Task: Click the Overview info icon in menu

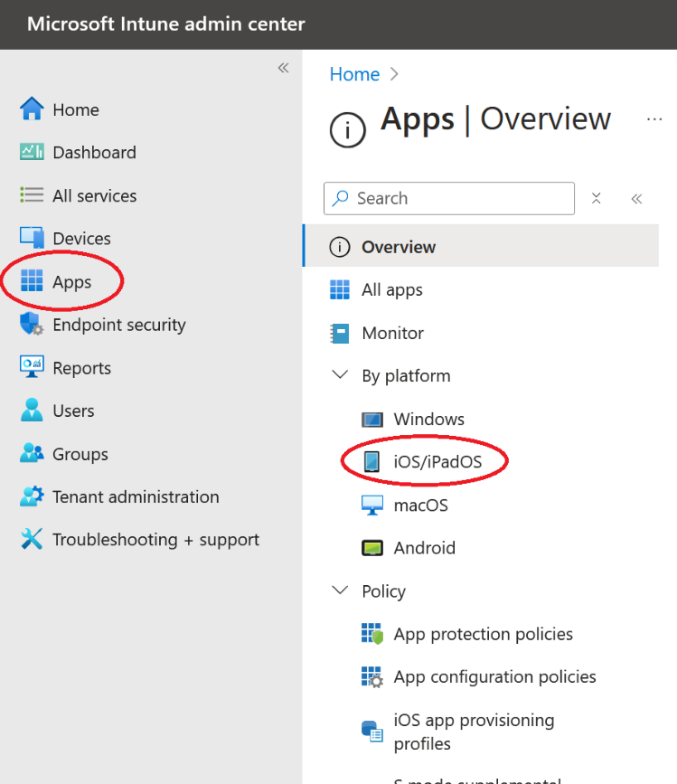Action: coord(340,247)
